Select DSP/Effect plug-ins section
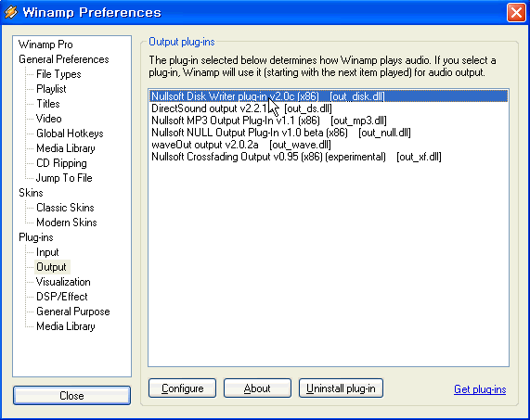 pos(62,297)
